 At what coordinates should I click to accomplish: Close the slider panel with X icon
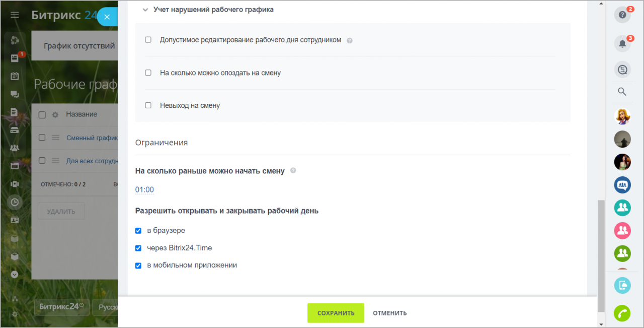tap(107, 17)
